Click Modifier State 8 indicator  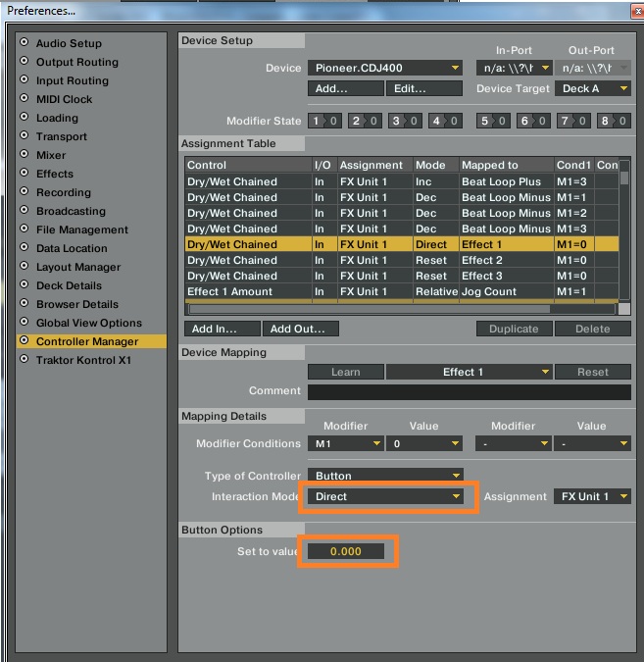tap(614, 121)
